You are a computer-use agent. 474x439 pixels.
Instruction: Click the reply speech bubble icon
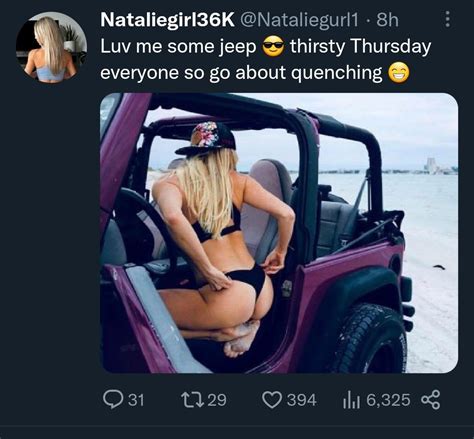[x=113, y=399]
